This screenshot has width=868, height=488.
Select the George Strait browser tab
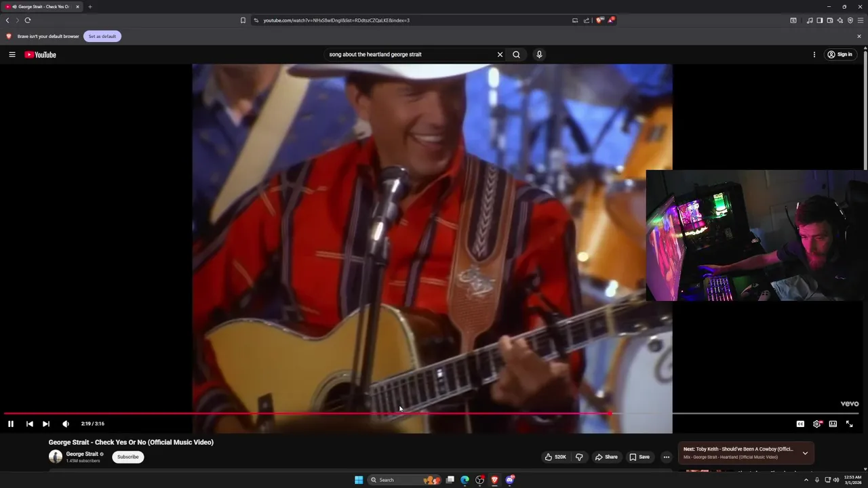click(41, 7)
